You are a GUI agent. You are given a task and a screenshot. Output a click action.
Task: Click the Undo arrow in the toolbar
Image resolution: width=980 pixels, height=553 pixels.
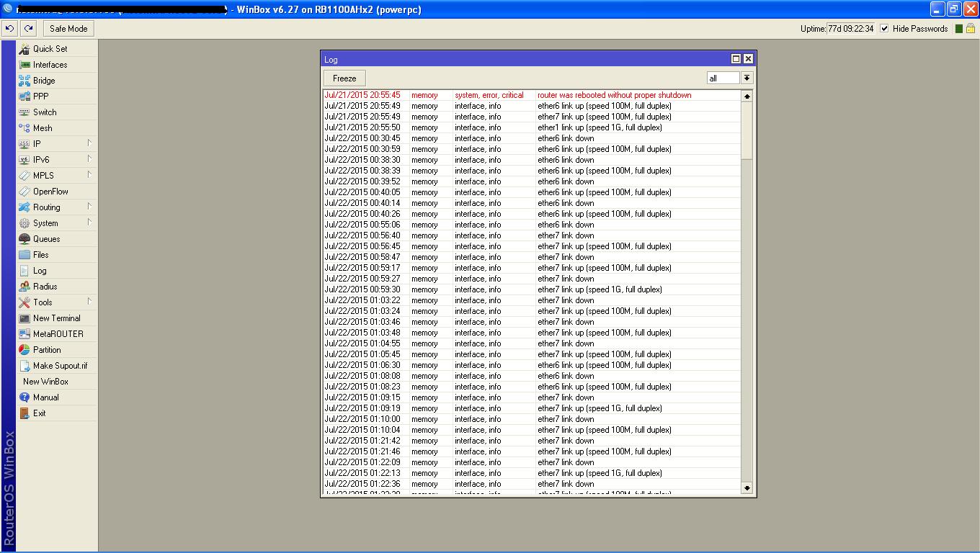(x=10, y=29)
